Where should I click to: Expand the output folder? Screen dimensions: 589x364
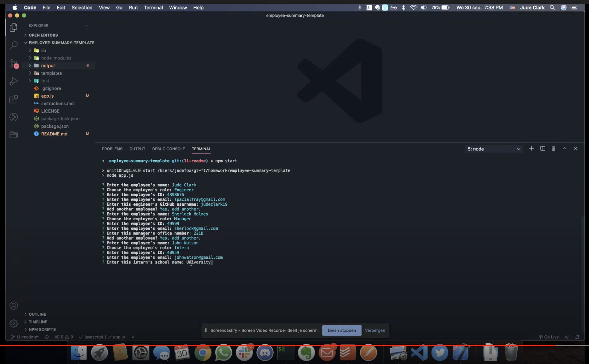pos(48,66)
